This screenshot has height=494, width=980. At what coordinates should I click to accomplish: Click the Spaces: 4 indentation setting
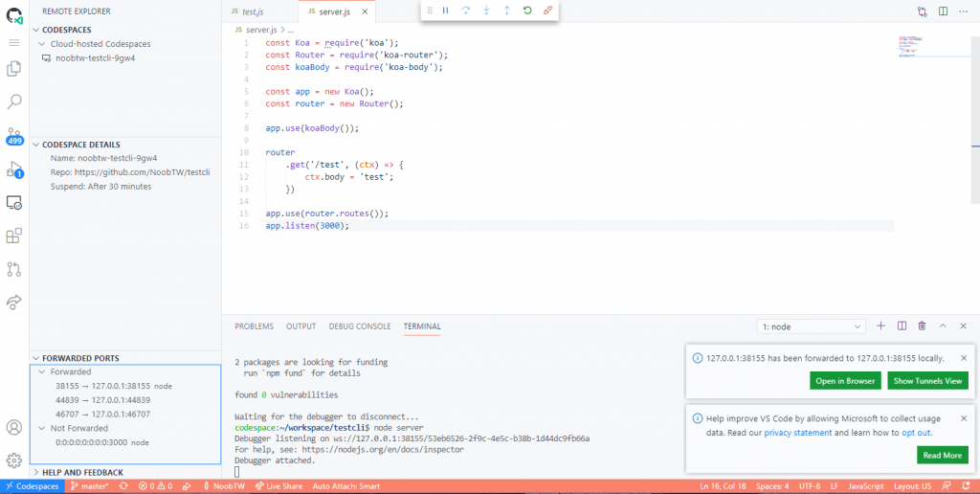pos(772,486)
